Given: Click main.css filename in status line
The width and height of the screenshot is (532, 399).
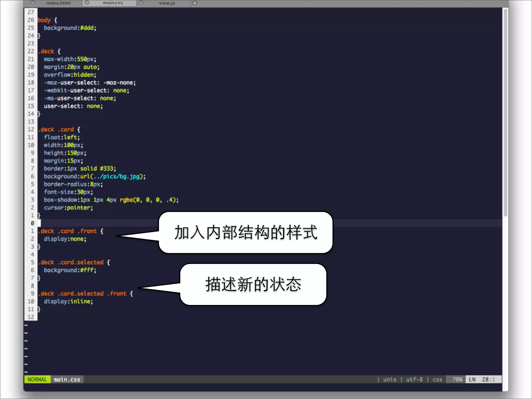Looking at the screenshot, I should [67, 380].
